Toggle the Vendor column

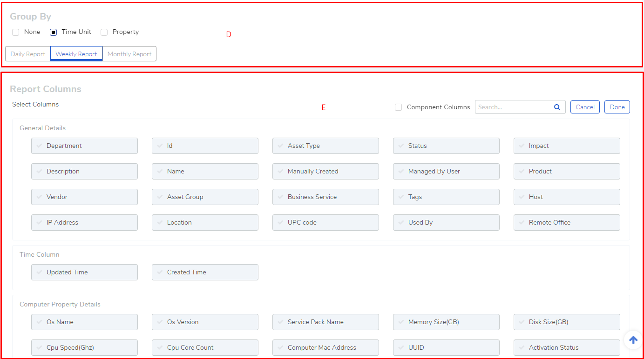(84, 197)
